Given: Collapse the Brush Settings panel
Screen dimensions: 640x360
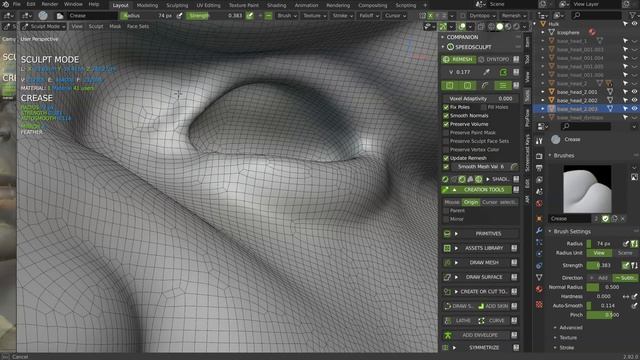Looking at the screenshot, I should (x=550, y=231).
